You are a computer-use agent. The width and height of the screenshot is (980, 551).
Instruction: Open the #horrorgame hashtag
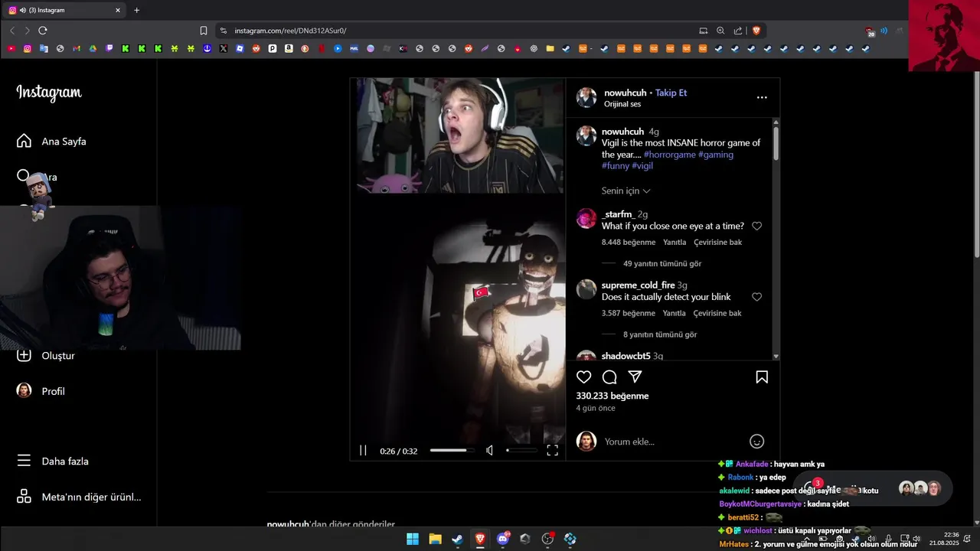coord(670,155)
